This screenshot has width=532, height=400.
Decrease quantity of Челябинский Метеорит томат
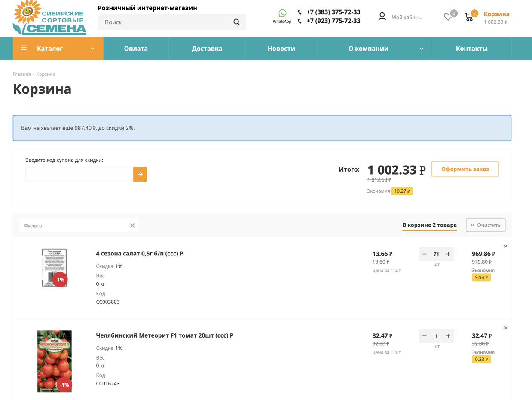point(425,336)
